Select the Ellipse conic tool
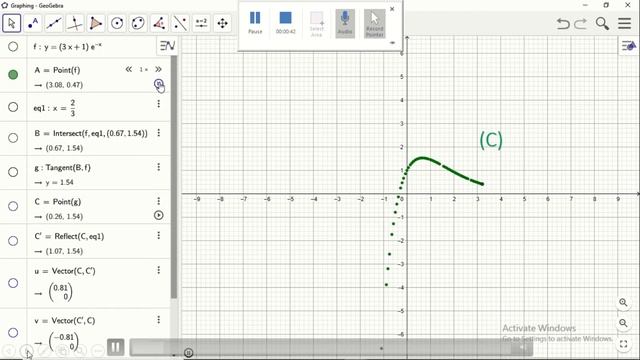 (x=138, y=23)
